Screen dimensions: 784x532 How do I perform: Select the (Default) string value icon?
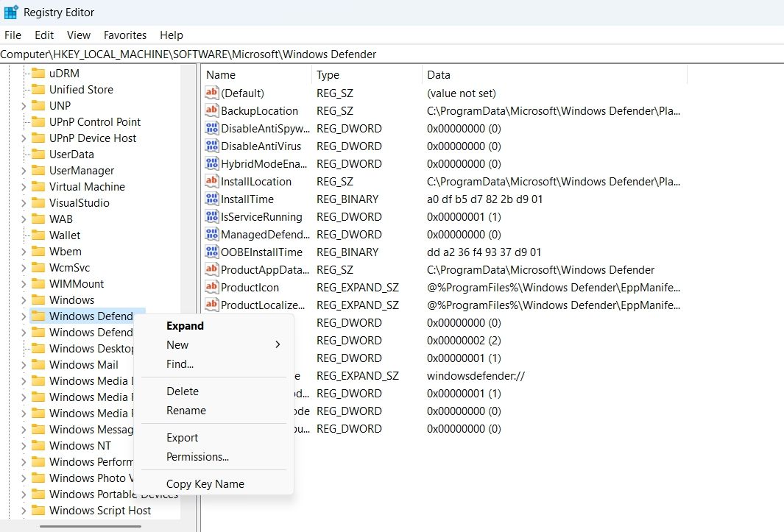tap(211, 93)
